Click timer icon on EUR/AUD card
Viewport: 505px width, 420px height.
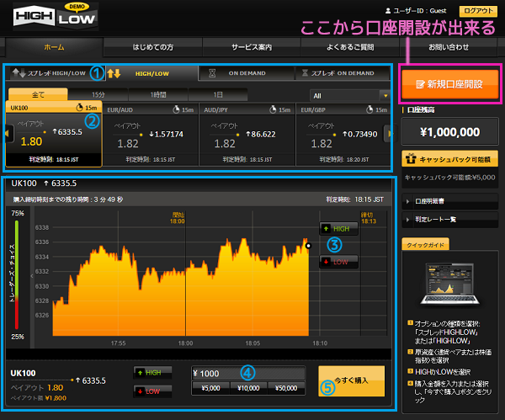[x=176, y=109]
